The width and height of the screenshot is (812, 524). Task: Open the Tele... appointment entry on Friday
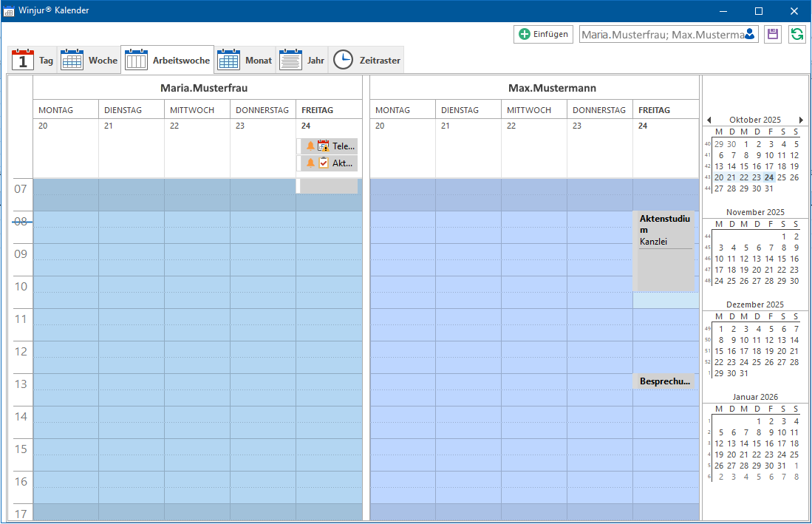329,146
